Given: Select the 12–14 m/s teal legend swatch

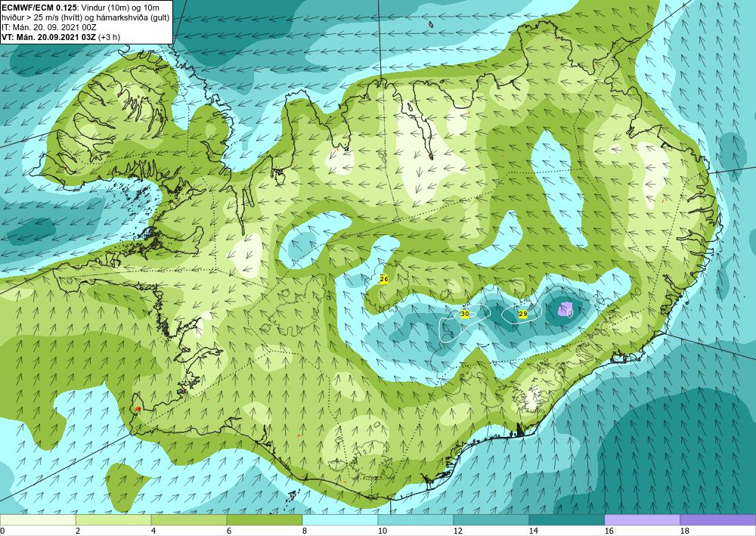Looking at the screenshot, I should [491, 519].
